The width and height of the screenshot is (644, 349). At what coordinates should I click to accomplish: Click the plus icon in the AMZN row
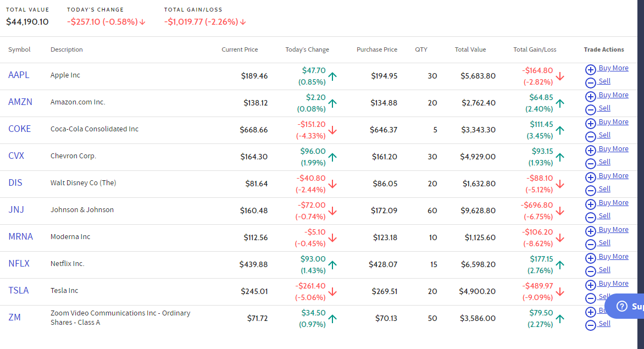(590, 97)
